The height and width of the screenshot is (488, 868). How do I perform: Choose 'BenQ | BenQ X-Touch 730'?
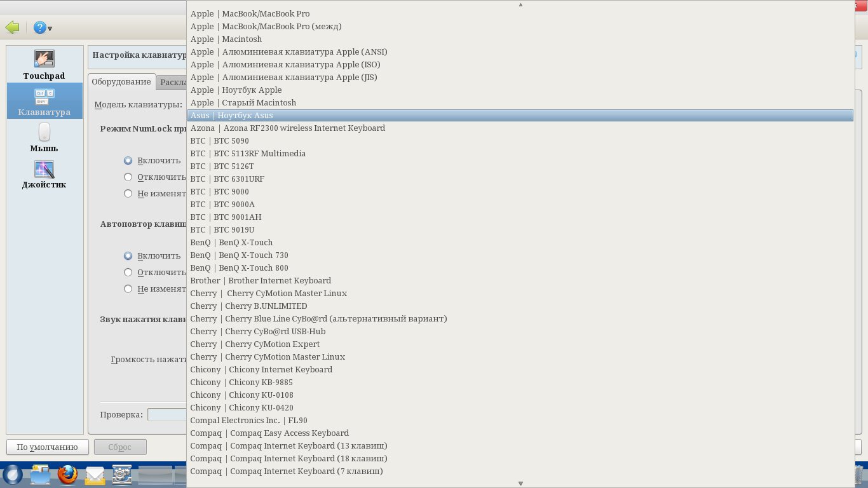[x=520, y=255]
